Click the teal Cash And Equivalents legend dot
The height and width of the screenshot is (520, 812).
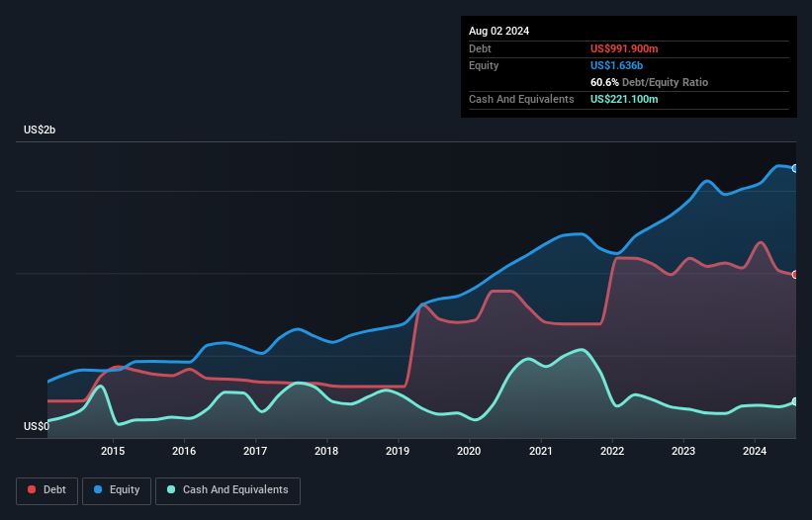[x=171, y=489]
